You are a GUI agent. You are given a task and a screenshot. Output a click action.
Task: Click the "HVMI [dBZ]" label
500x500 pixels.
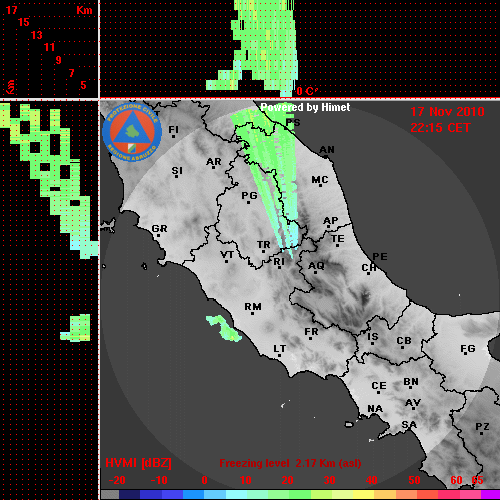(138, 463)
